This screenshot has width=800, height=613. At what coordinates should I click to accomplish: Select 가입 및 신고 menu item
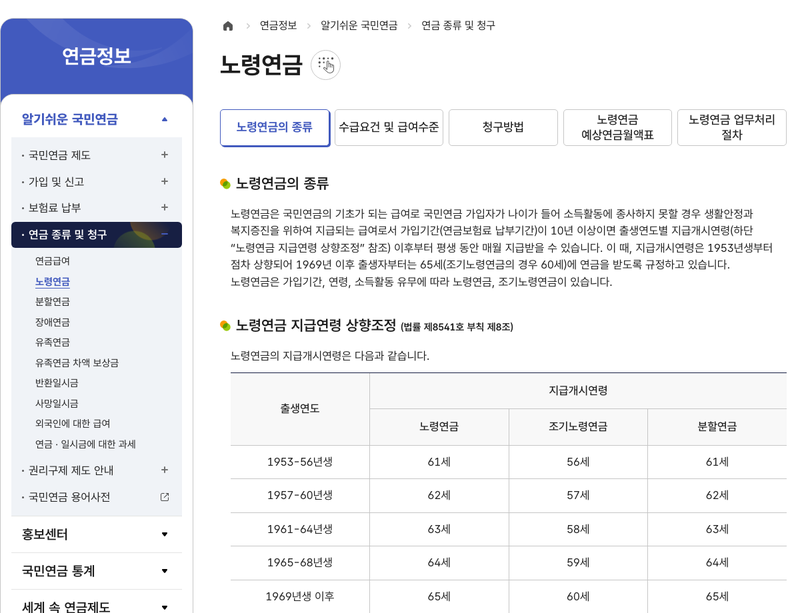click(x=56, y=182)
